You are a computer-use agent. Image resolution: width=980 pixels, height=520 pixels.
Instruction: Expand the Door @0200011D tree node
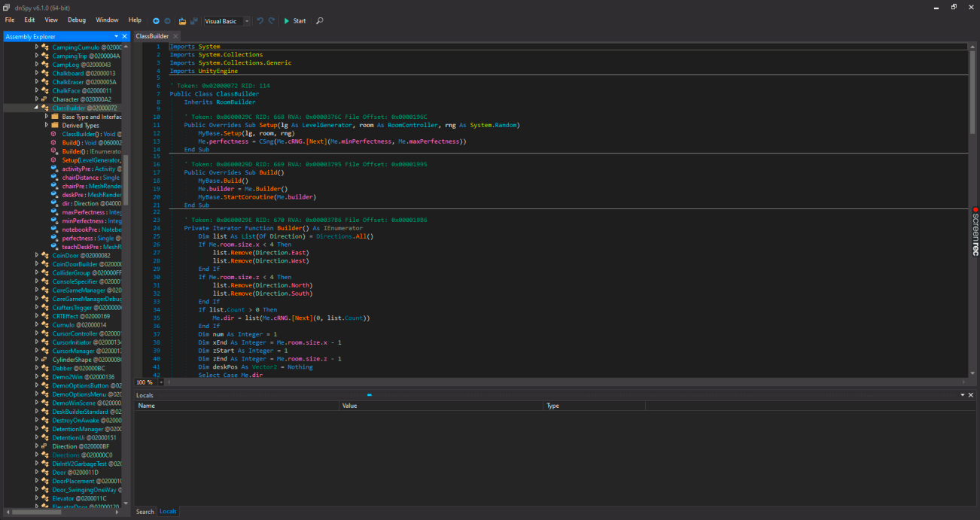[x=36, y=473]
